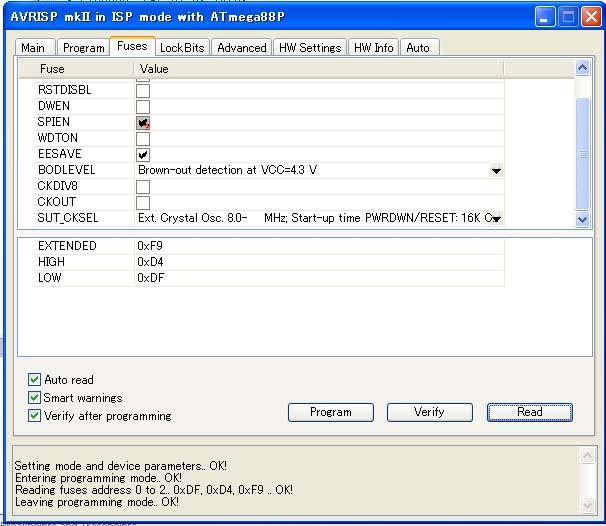Toggle Verify after programming checkbox
This screenshot has height=526, width=606.
click(x=34, y=416)
